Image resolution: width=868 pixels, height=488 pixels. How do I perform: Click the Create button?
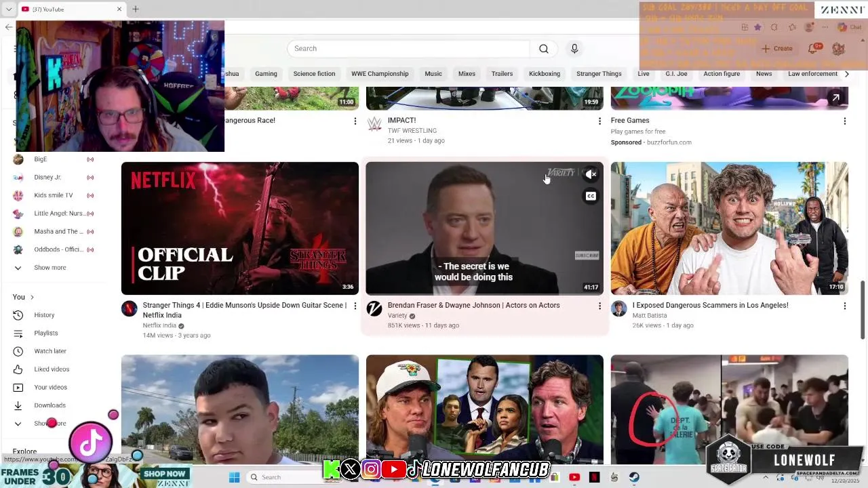[777, 49]
